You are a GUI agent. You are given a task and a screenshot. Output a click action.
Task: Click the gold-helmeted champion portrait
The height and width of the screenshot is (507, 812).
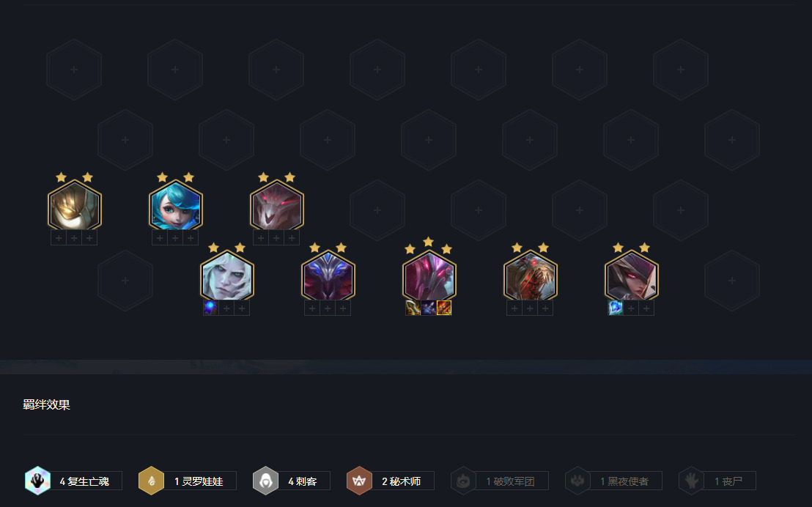75,206
